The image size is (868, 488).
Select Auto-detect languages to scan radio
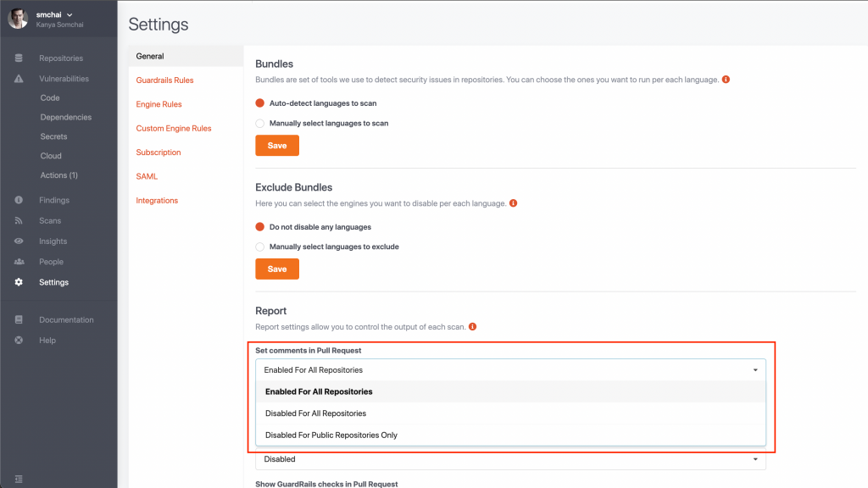[259, 103]
